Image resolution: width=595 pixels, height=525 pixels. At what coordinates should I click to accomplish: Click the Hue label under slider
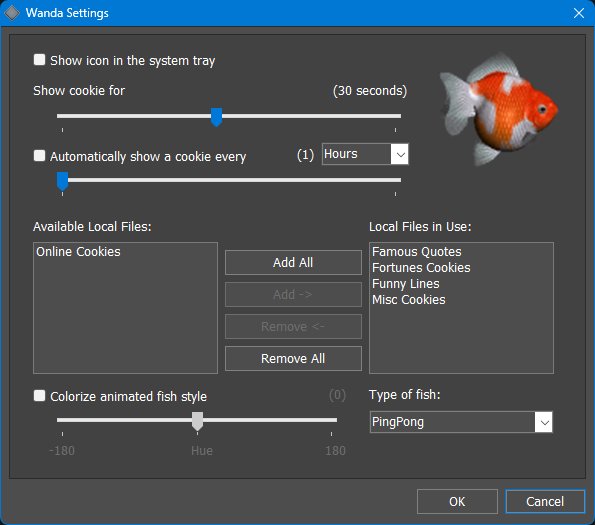202,450
